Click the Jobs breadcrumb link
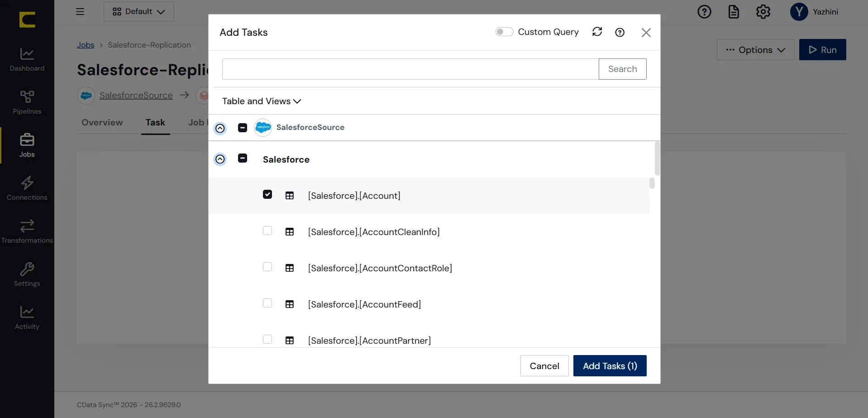Viewport: 868px width, 418px height. click(86, 45)
